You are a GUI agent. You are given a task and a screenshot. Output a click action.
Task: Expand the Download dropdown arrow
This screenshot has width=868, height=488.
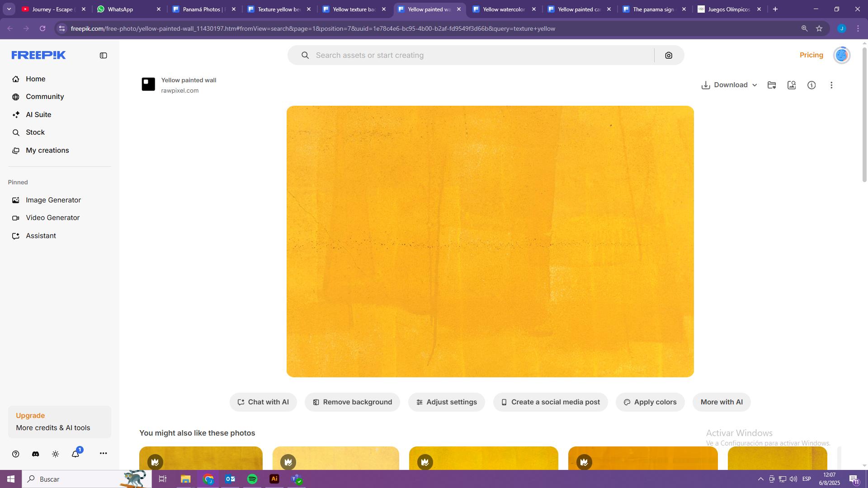pyautogui.click(x=755, y=85)
